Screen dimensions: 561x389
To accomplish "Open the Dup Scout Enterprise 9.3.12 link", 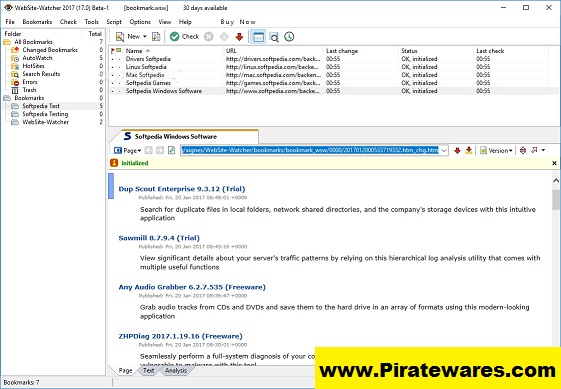I will (x=182, y=189).
